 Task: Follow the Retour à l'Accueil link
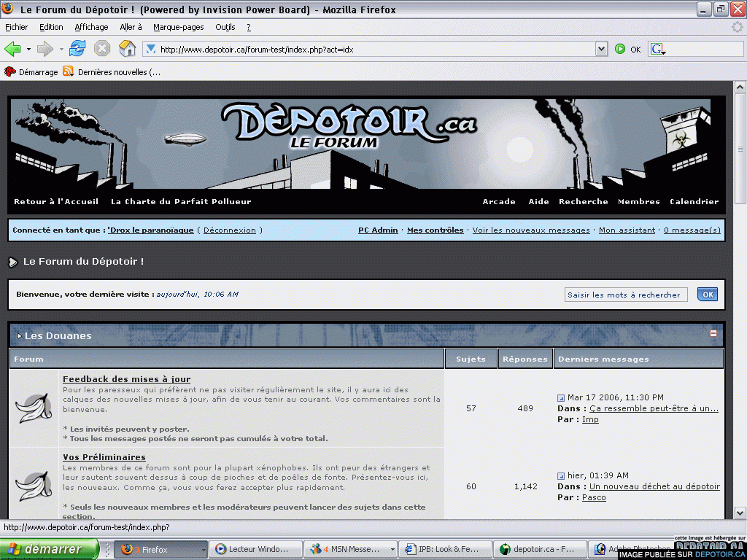56,201
